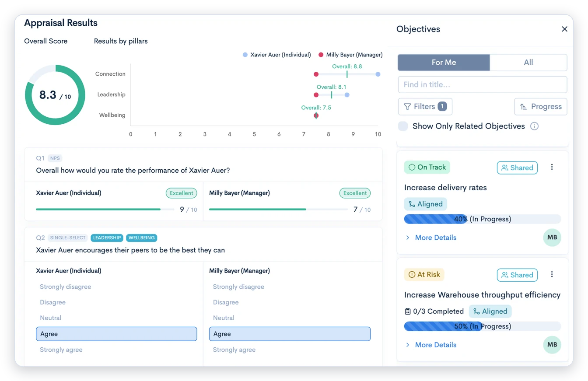Click the On Track status badge
Screen dimensions: 588x381
click(x=427, y=167)
